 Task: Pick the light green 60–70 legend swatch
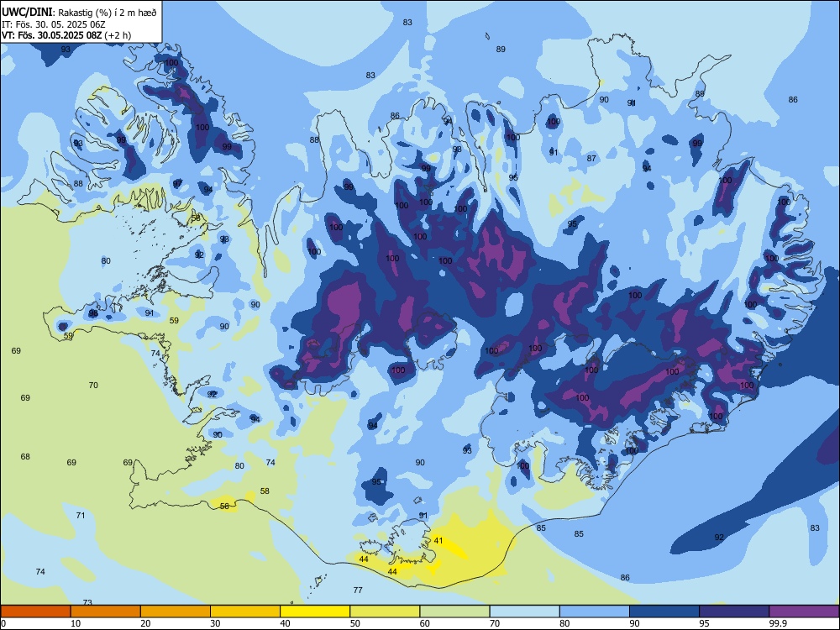pos(454,612)
